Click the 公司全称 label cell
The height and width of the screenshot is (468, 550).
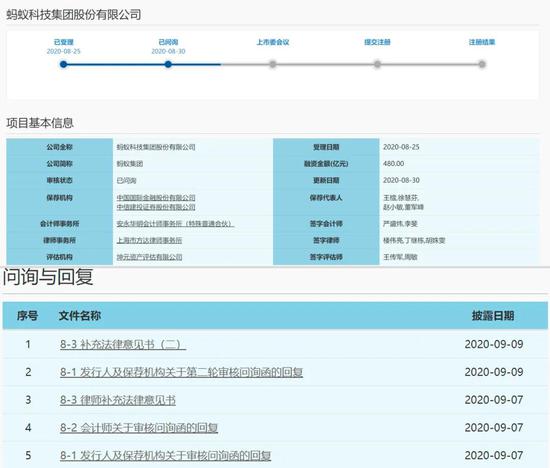coord(59,147)
